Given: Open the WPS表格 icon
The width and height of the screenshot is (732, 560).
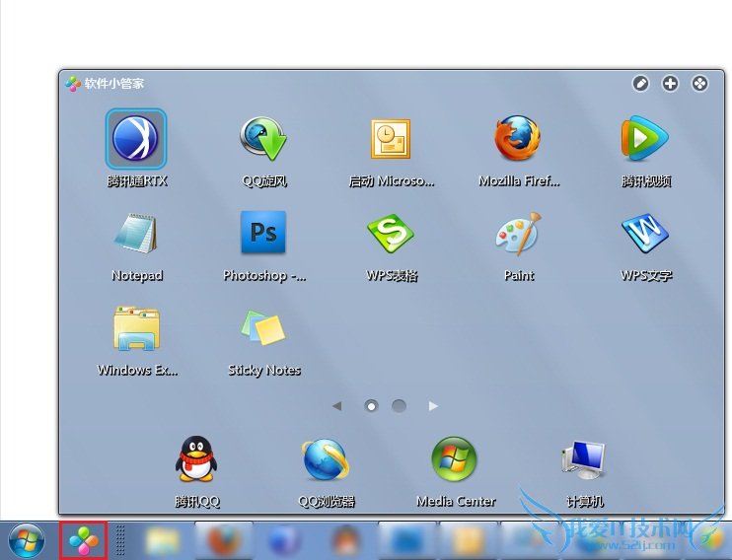Looking at the screenshot, I should point(391,234).
